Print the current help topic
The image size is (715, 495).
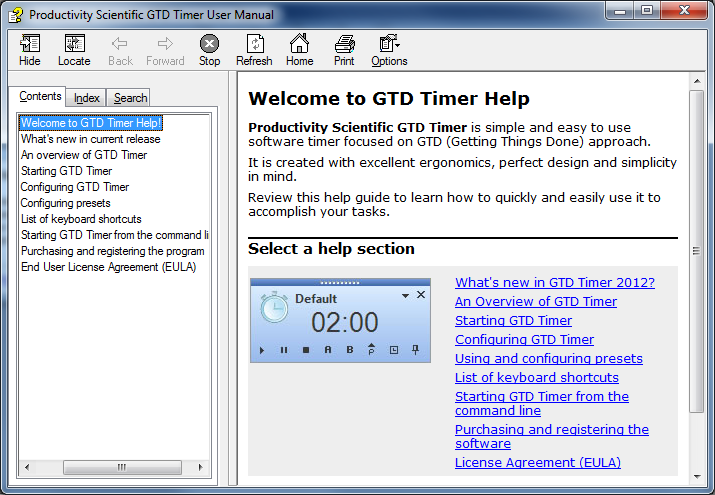point(344,50)
